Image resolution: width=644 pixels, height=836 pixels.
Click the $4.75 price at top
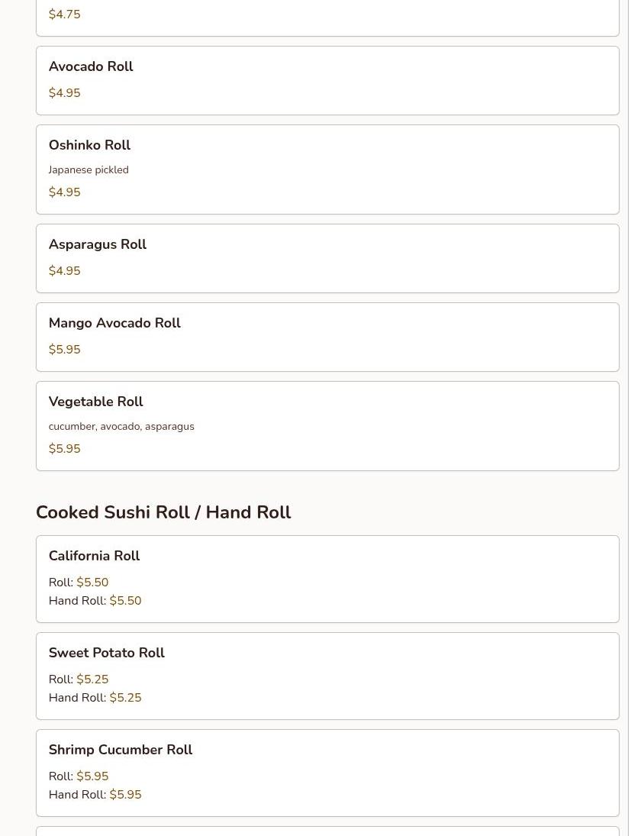point(64,15)
